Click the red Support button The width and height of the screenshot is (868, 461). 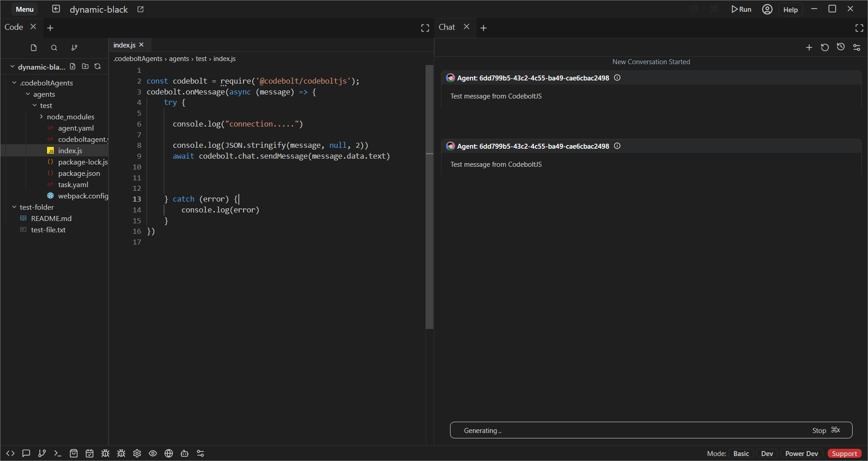point(844,453)
